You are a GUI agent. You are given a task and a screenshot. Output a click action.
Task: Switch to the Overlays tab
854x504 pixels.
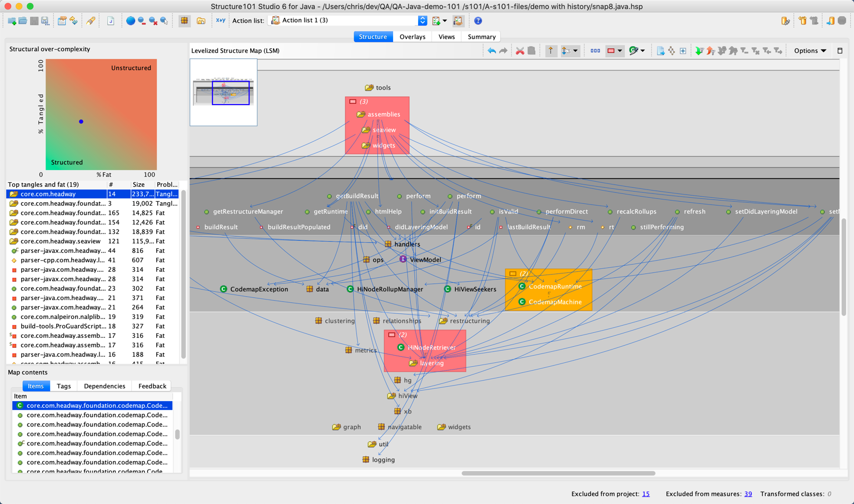pyautogui.click(x=412, y=37)
